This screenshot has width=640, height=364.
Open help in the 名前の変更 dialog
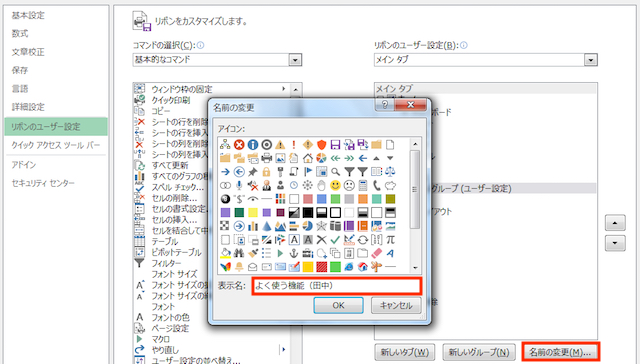click(384, 105)
